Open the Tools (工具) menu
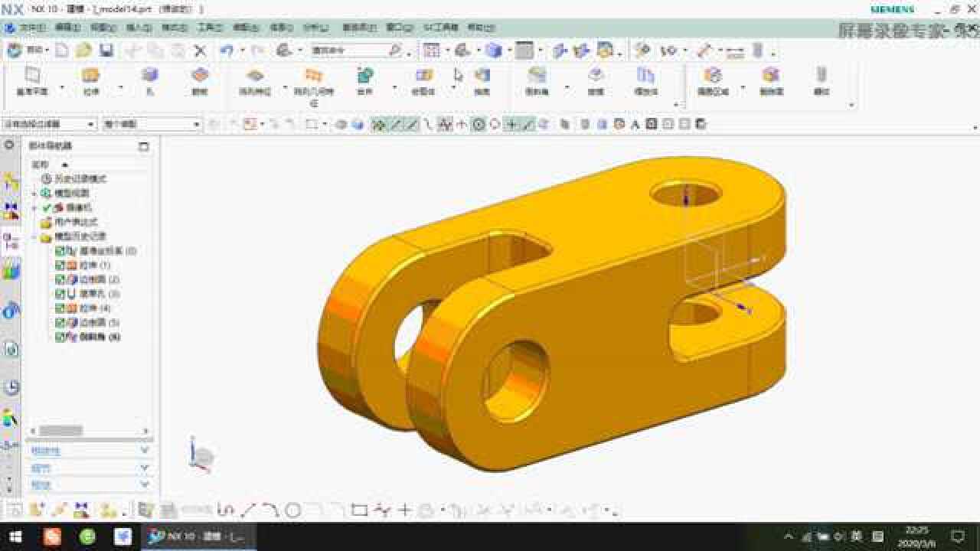 coord(209,28)
